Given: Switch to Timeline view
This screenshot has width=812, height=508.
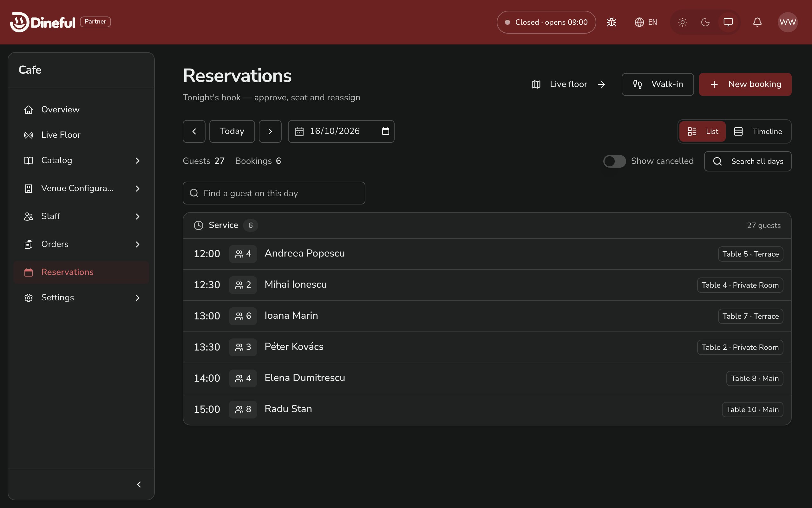Looking at the screenshot, I should [x=758, y=131].
